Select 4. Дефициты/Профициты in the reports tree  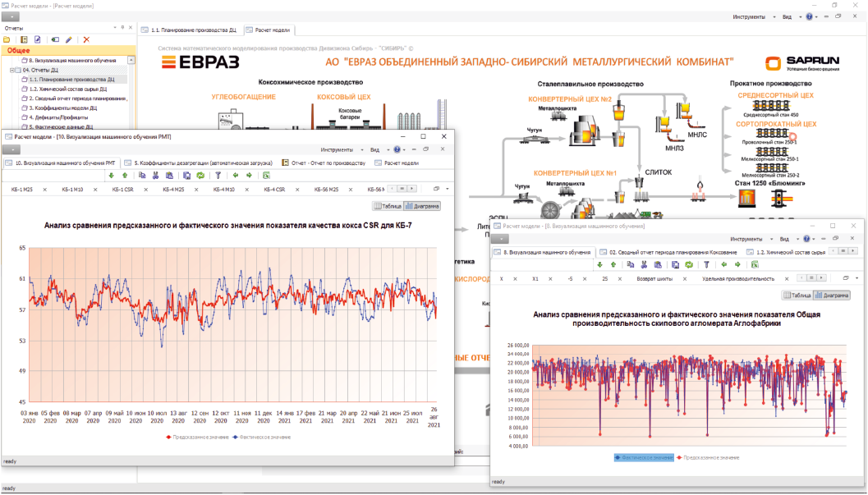tap(58, 117)
